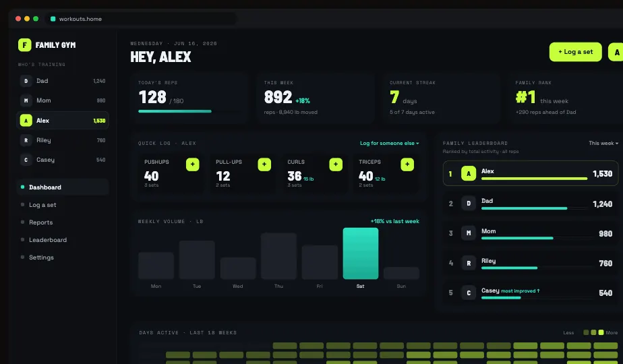Click the +18% vs last week text

(395, 221)
